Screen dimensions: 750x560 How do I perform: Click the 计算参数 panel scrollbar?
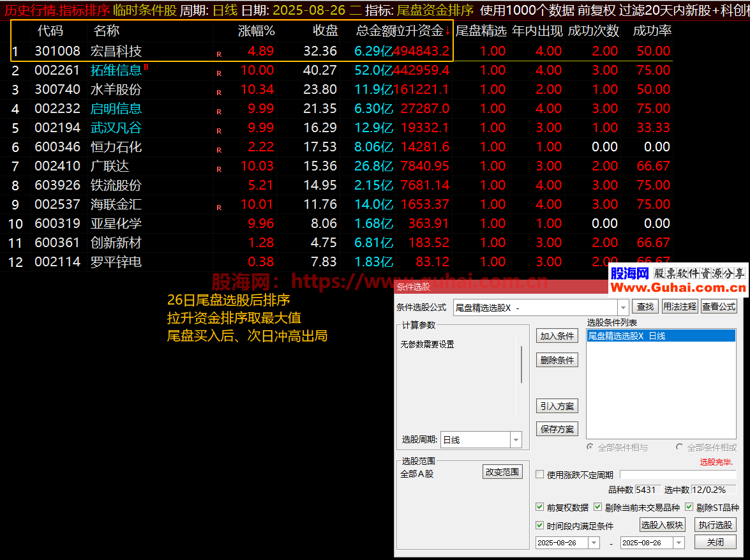[x=521, y=364]
